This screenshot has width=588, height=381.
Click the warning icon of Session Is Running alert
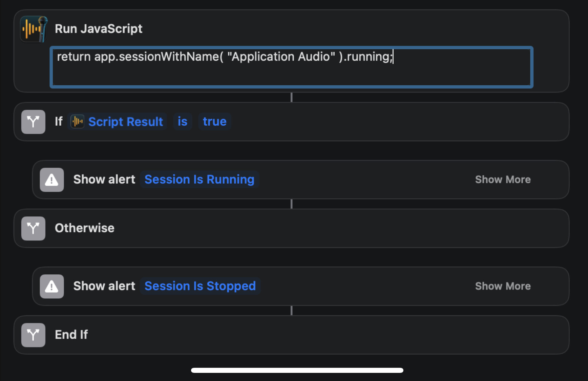click(52, 180)
